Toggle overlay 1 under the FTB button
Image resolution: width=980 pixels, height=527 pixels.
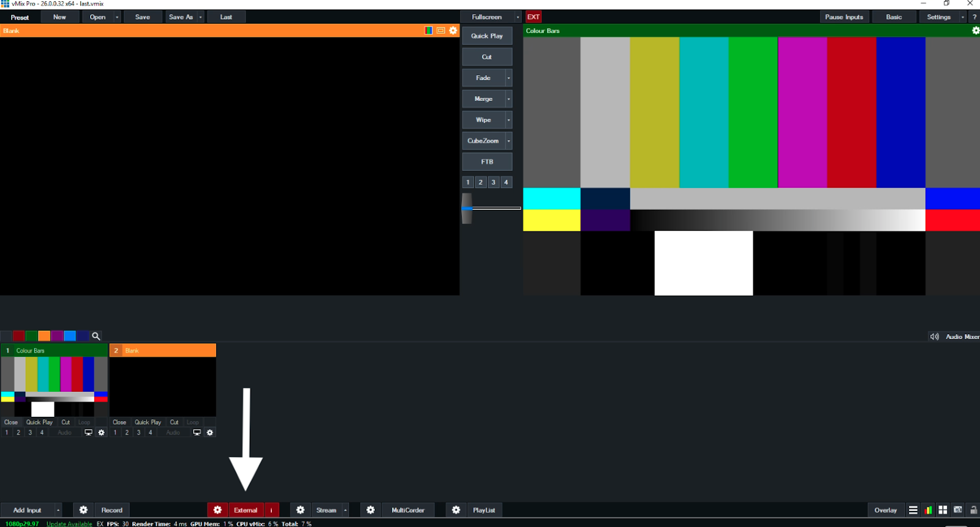tap(468, 182)
